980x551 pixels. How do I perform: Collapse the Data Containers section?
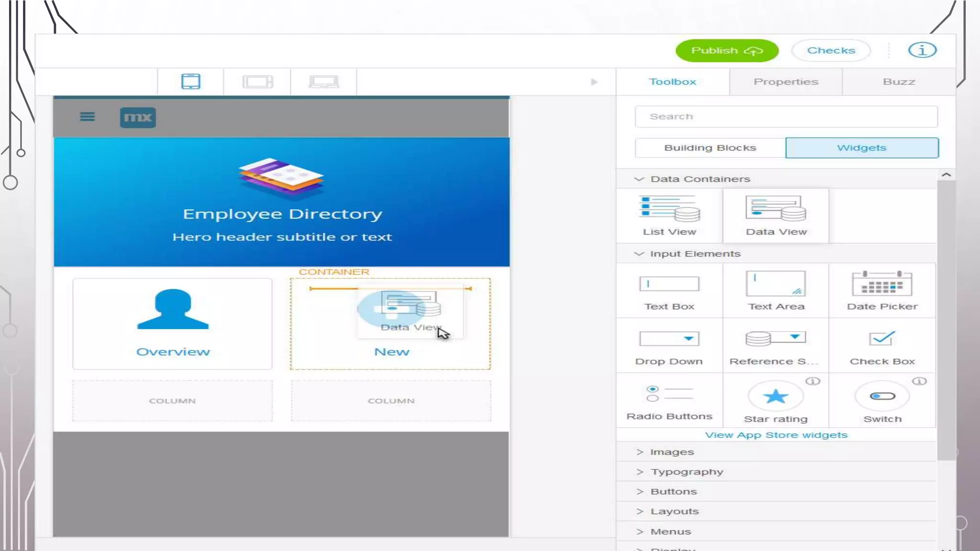coord(639,179)
